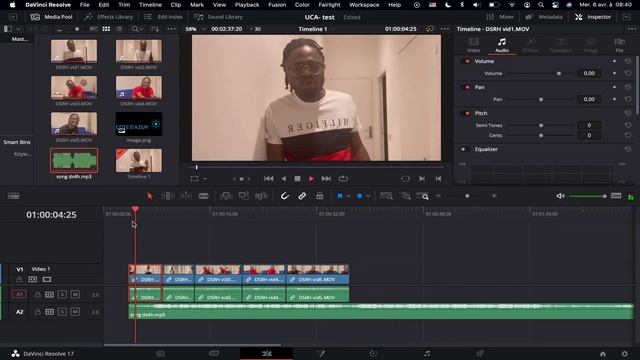Solo audio track A2
The width and height of the screenshot is (640, 360).
[62, 312]
